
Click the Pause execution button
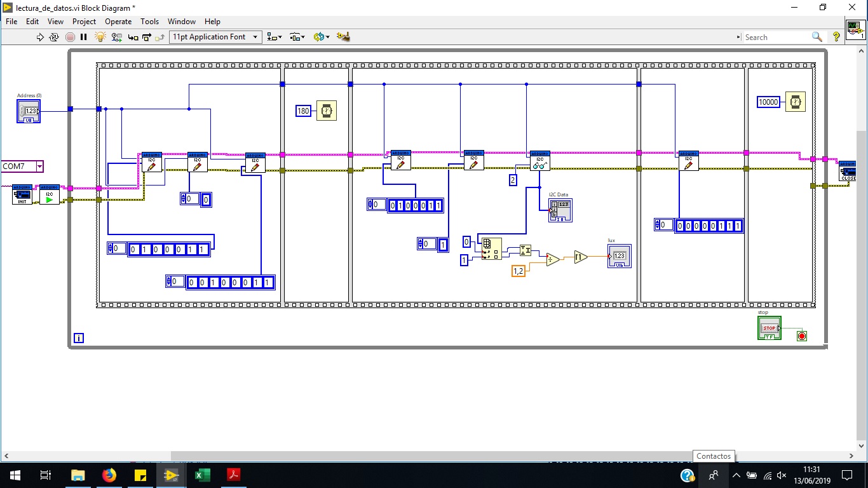click(84, 37)
